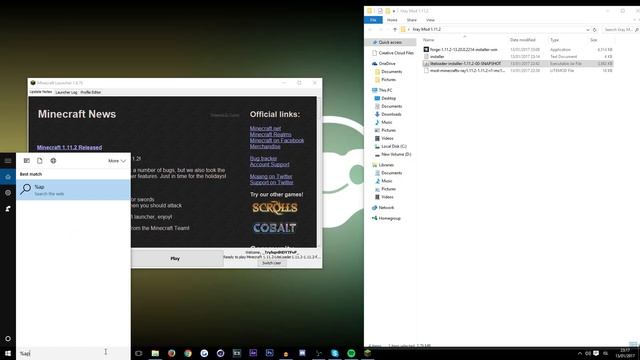Open After Effects from the taskbar
The image size is (640, 360).
tap(253, 353)
